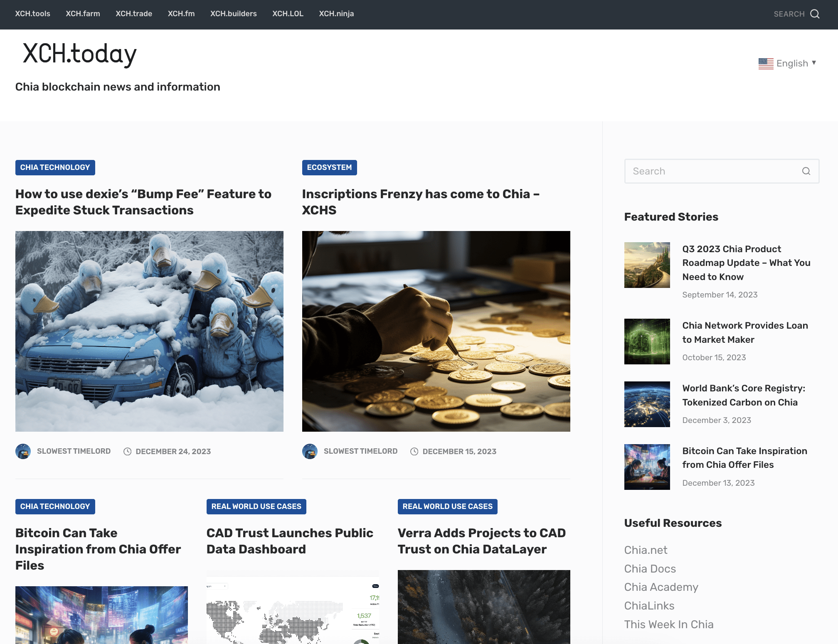Open the Chia Docs resource link
Image resolution: width=838 pixels, height=644 pixels.
tap(650, 569)
